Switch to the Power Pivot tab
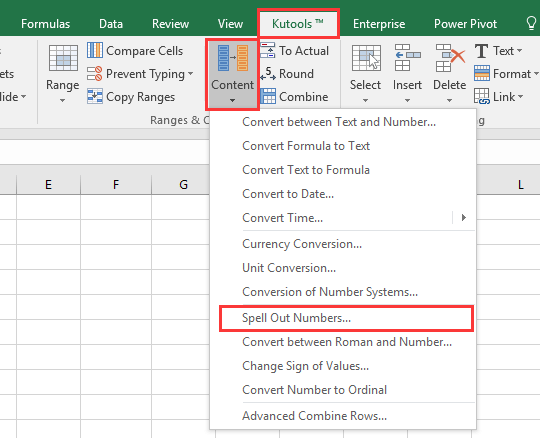 click(465, 24)
